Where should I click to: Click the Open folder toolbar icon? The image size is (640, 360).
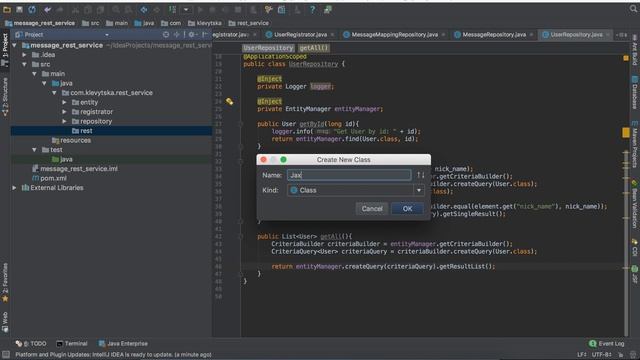pyautogui.click(x=7, y=9)
